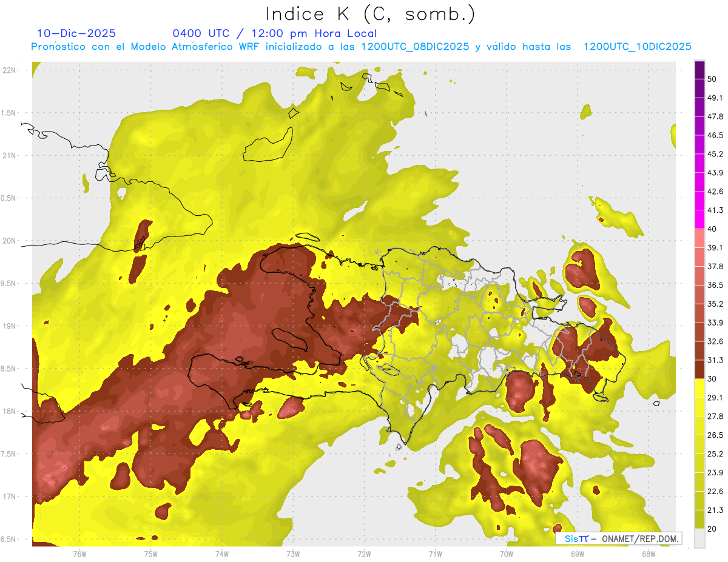Click legend value "32.6"

pyautogui.click(x=715, y=342)
